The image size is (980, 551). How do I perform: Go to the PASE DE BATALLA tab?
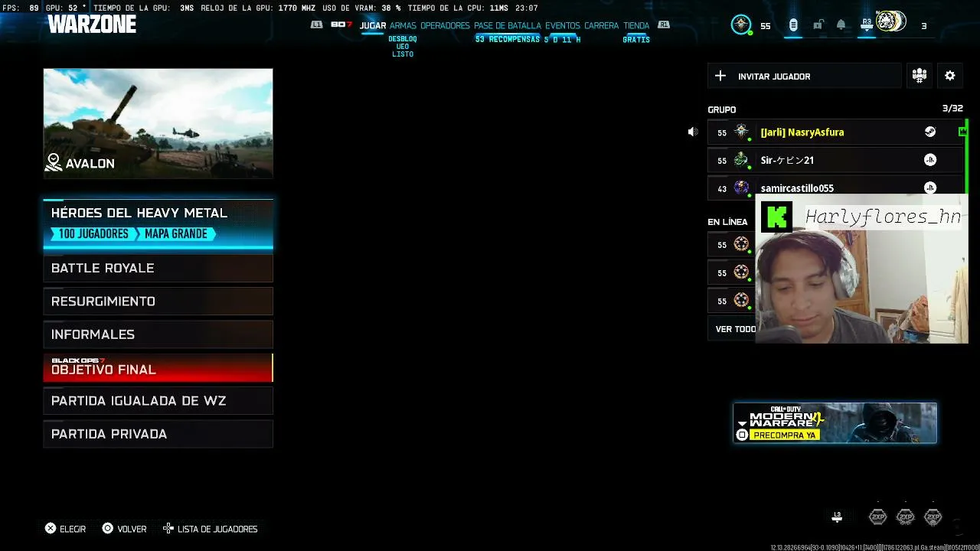click(x=508, y=25)
